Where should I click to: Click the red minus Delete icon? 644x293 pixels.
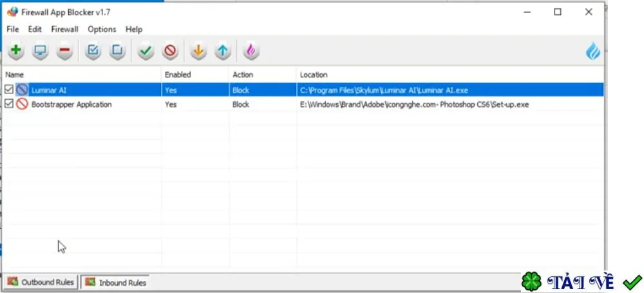pos(65,51)
